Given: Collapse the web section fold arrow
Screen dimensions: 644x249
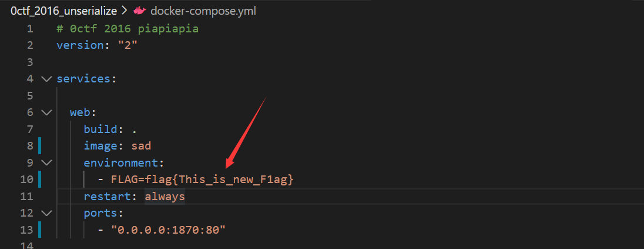Looking at the screenshot, I should [x=47, y=112].
